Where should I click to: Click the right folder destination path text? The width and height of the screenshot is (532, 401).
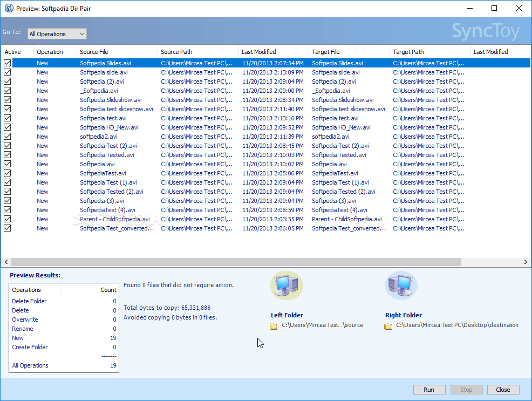pos(457,325)
